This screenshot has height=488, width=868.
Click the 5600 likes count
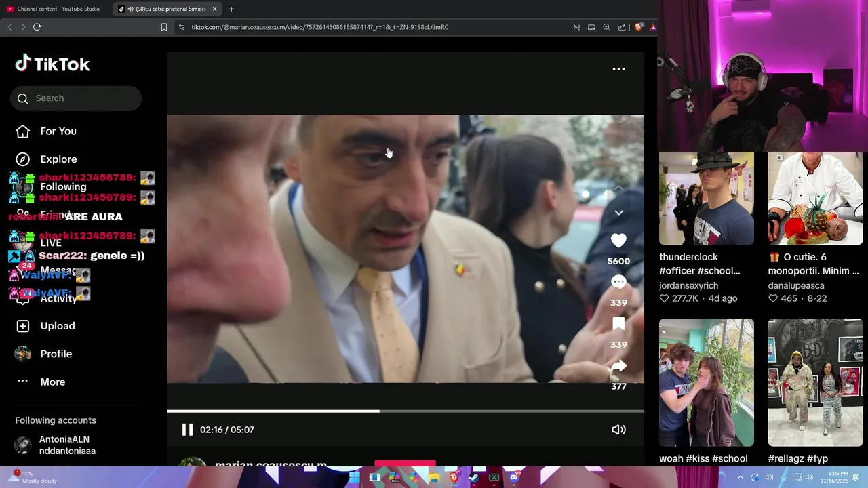click(x=618, y=261)
